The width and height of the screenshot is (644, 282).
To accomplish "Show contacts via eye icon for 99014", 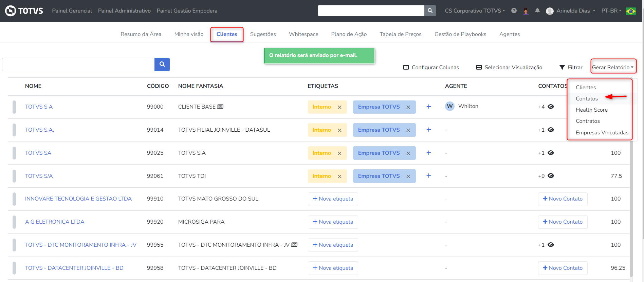I will [551, 130].
